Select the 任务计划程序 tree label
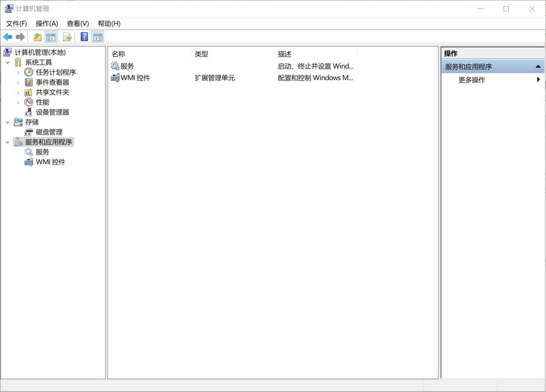 pyautogui.click(x=56, y=72)
